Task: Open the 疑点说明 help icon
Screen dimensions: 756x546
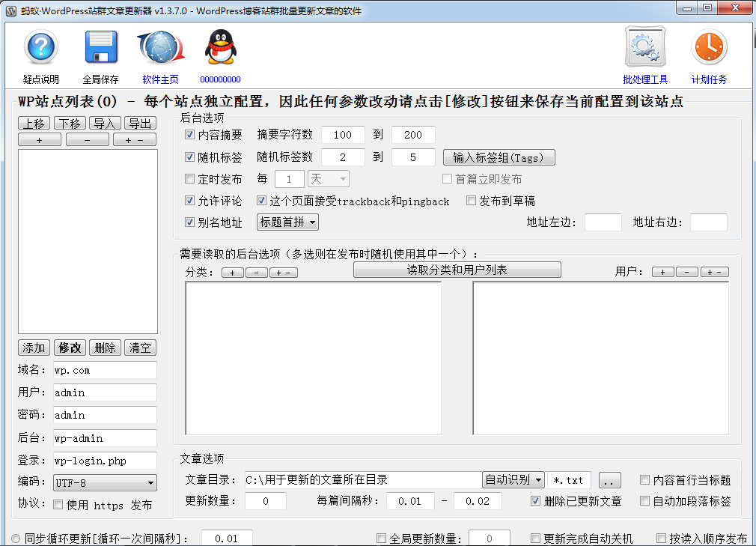Action: (x=41, y=47)
